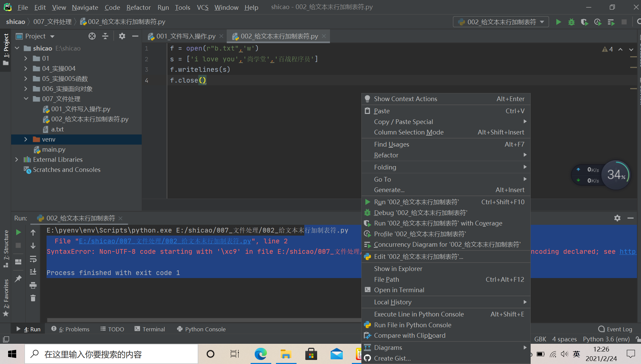Click the Debug bug icon in the top toolbar
This screenshot has width=641, height=364.
click(x=571, y=22)
